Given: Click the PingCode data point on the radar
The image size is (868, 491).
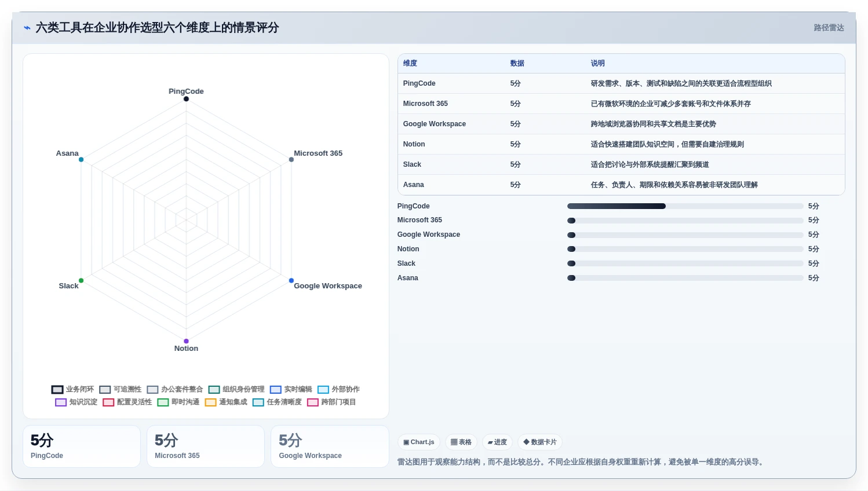Looking at the screenshot, I should (x=186, y=99).
